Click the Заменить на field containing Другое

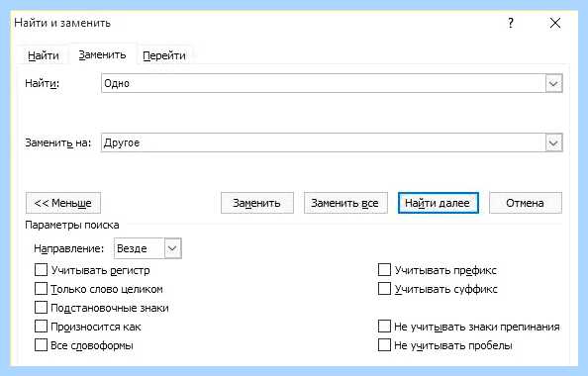click(x=324, y=142)
